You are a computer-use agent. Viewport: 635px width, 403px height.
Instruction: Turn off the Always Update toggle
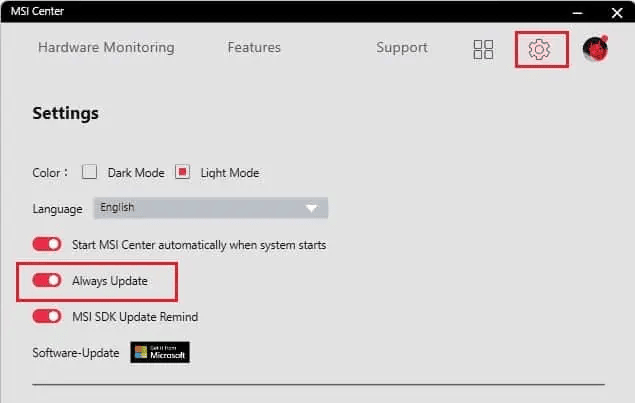coord(47,281)
